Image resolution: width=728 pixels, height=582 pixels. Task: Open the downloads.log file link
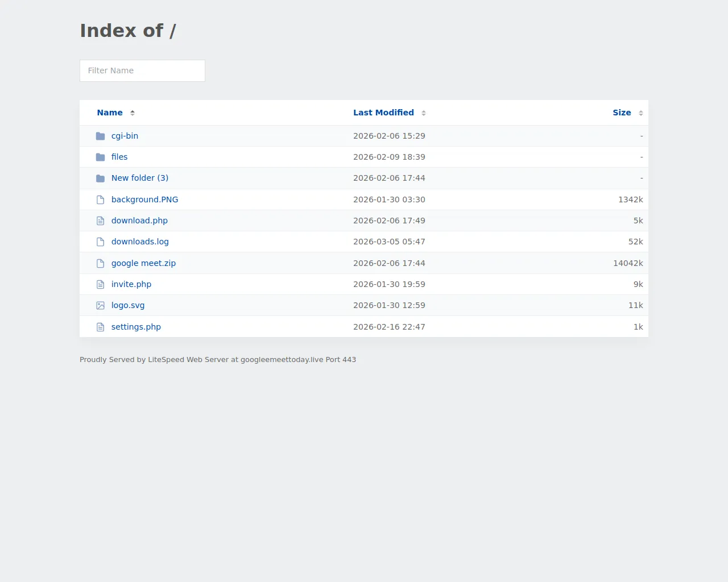140,242
